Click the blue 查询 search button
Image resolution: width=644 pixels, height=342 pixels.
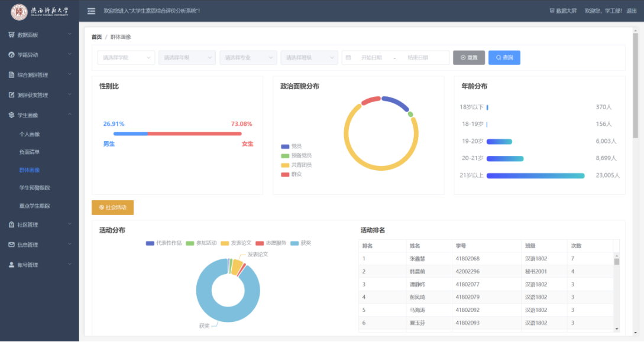pos(504,58)
